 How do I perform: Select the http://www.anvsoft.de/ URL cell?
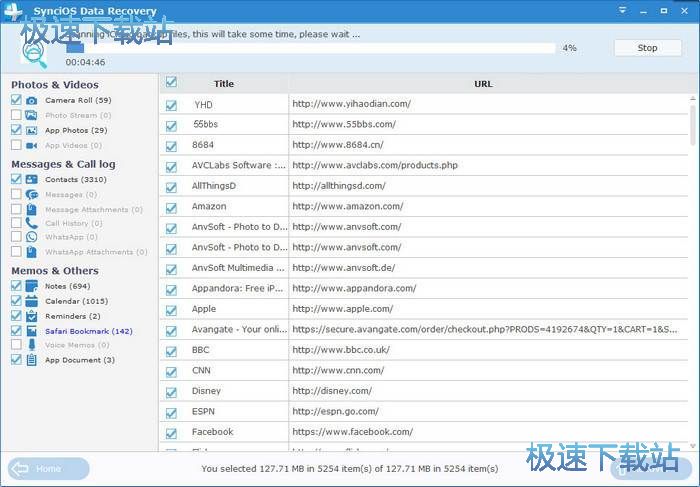click(488, 268)
